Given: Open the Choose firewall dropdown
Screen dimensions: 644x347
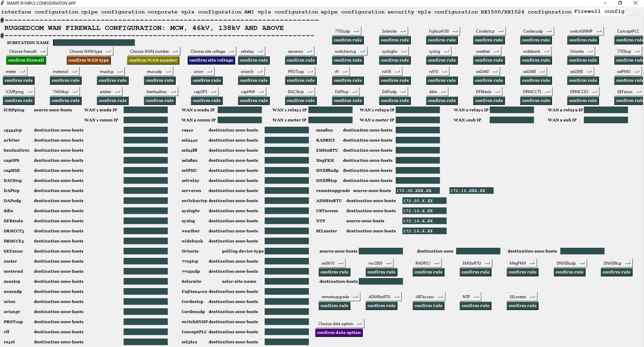Looking at the screenshot, I should pyautogui.click(x=27, y=51).
